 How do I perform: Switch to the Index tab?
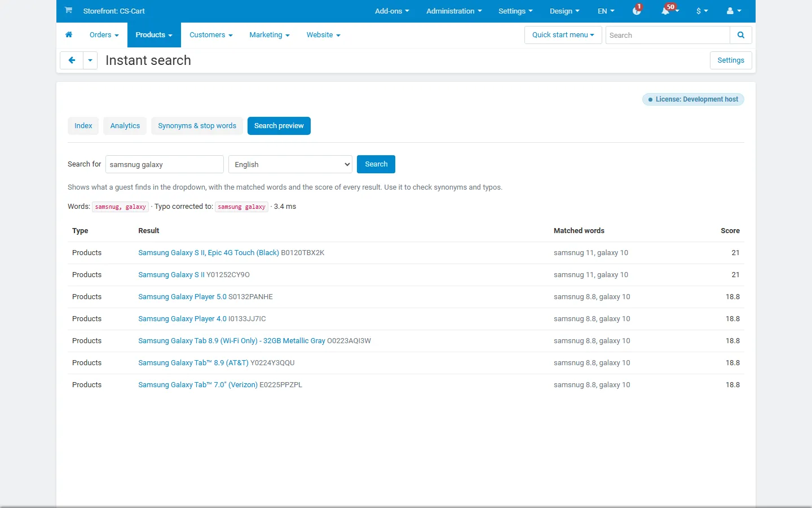(83, 126)
